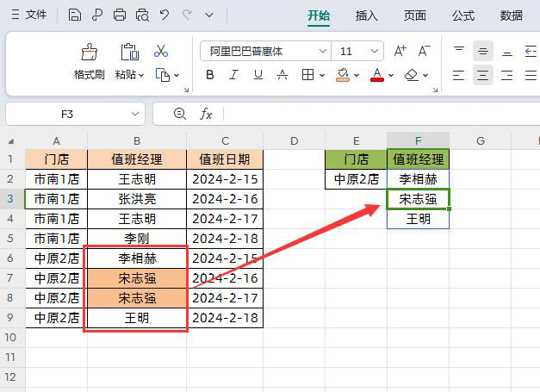This screenshot has width=540, height=392.
Task: Click the Save icon
Action: tap(75, 15)
